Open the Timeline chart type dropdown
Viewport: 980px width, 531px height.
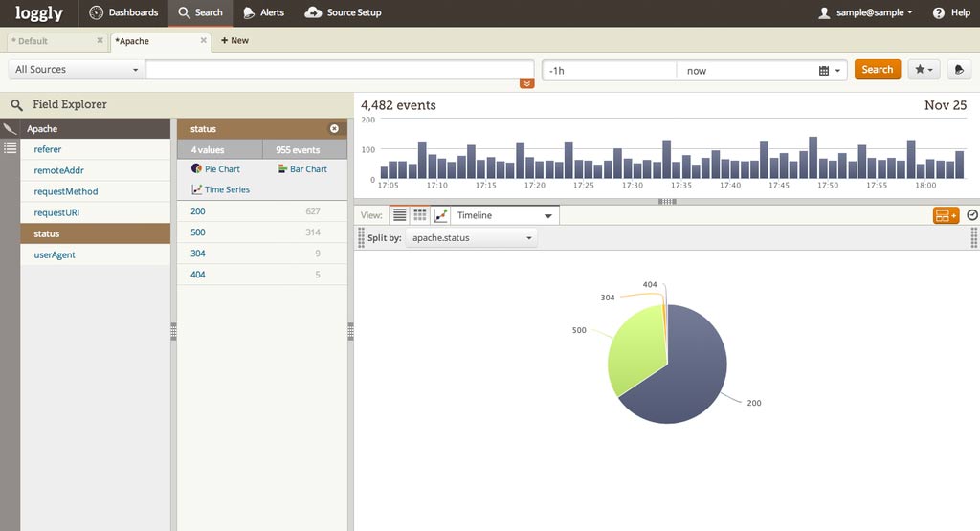(x=504, y=216)
